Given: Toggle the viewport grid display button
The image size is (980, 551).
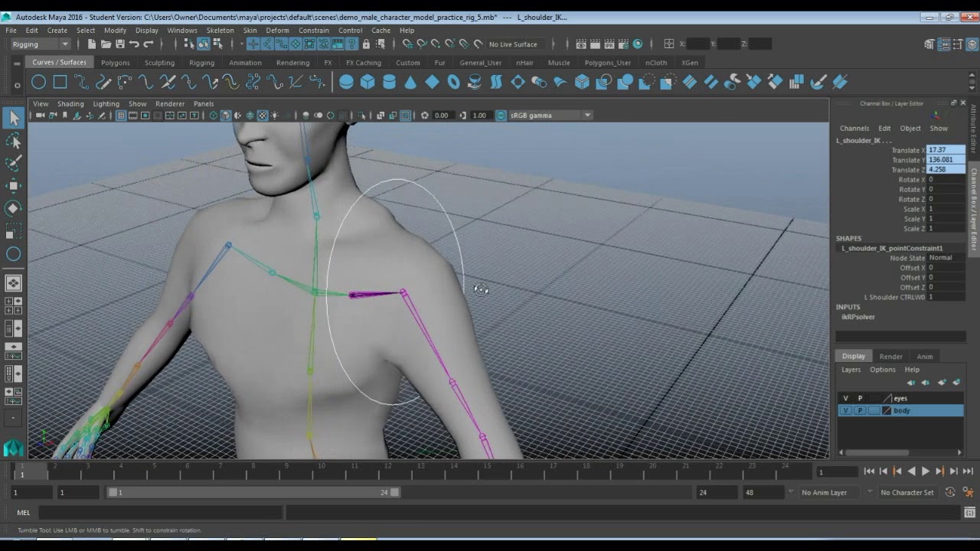Looking at the screenshot, I should tap(121, 116).
